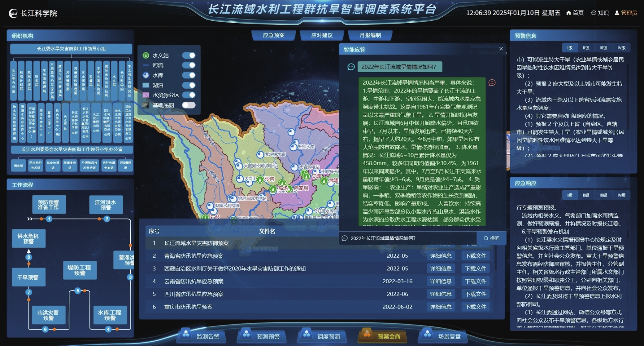Disable the 水库 layer switch
This screenshot has height=346, width=644.
pyautogui.click(x=189, y=75)
